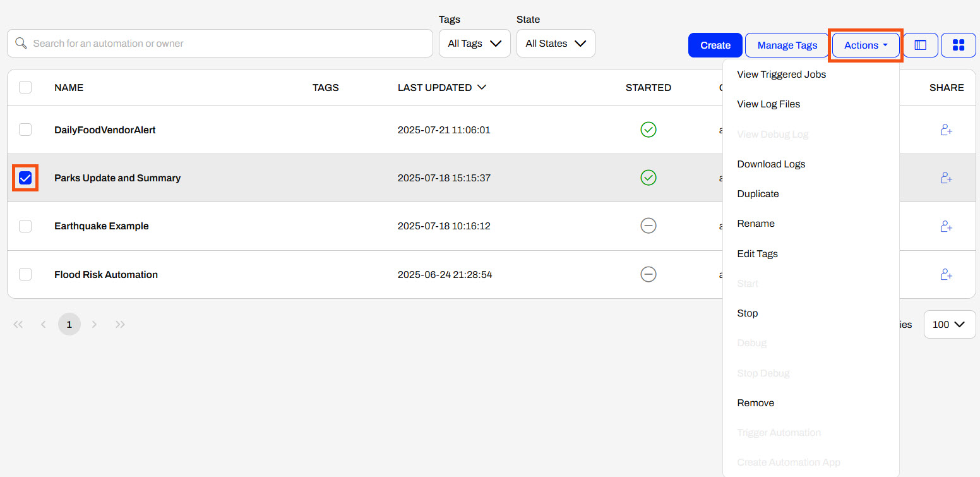Select the Earthquake Example checkbox
Image resolution: width=980 pixels, height=477 pixels.
pos(25,226)
